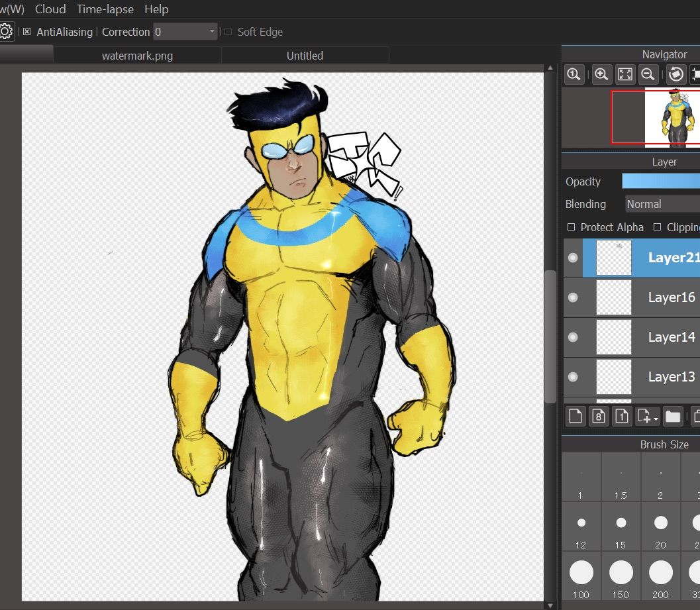
Task: Click the Brush Size panel header
Action: click(x=631, y=444)
